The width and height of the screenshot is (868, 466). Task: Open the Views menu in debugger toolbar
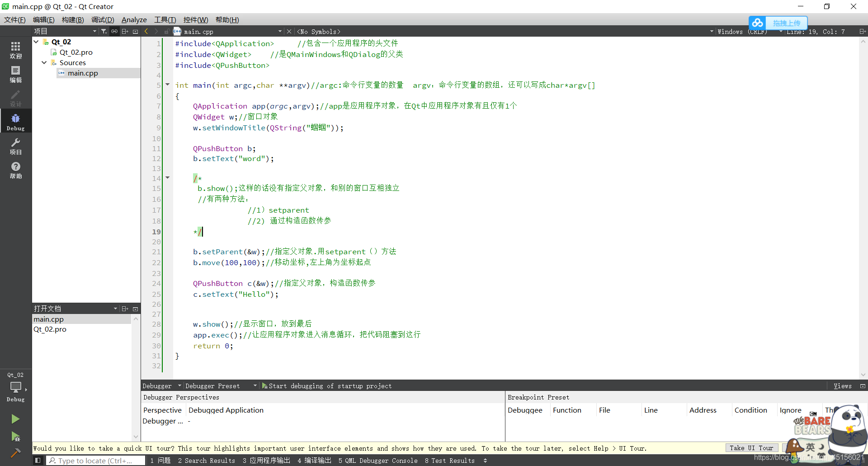click(843, 386)
